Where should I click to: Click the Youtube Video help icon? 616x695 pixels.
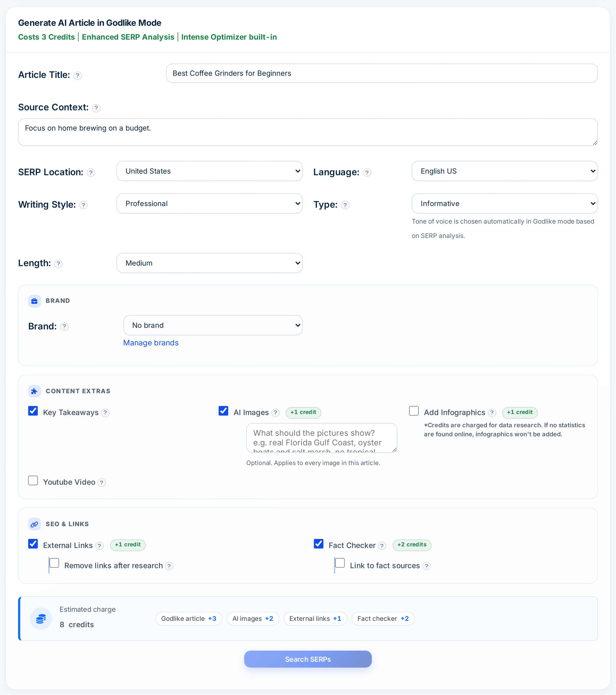(101, 483)
